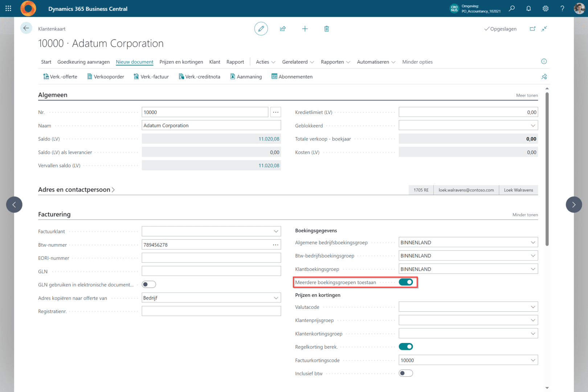Screen dimensions: 588x392
Task: Toggle Regelkorting berek. switch
Action: click(x=406, y=347)
